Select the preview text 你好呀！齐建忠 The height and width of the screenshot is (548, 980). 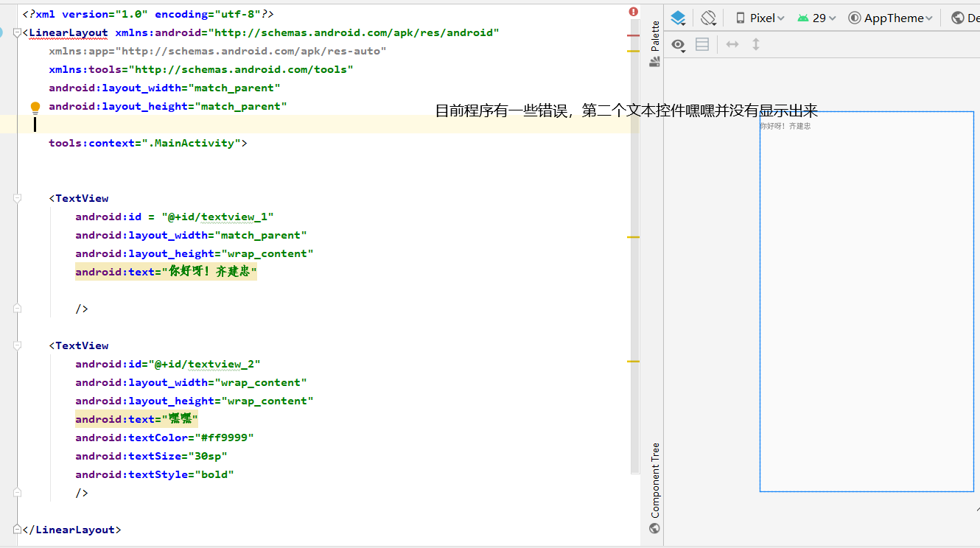click(x=785, y=126)
